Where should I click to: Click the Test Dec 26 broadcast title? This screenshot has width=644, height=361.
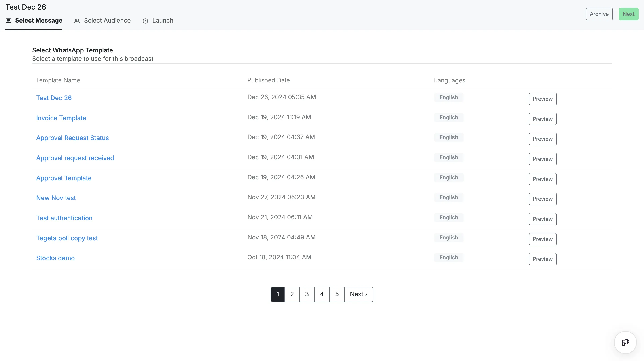pyautogui.click(x=26, y=7)
